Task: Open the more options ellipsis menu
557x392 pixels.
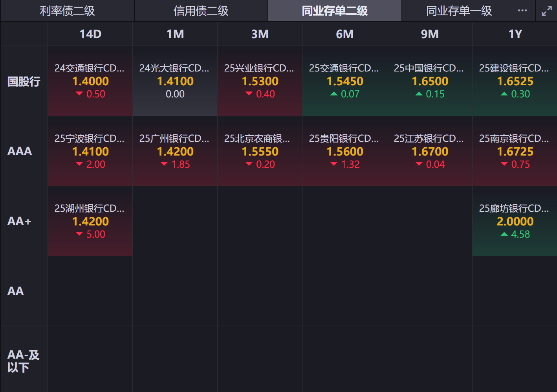Action: [522, 11]
